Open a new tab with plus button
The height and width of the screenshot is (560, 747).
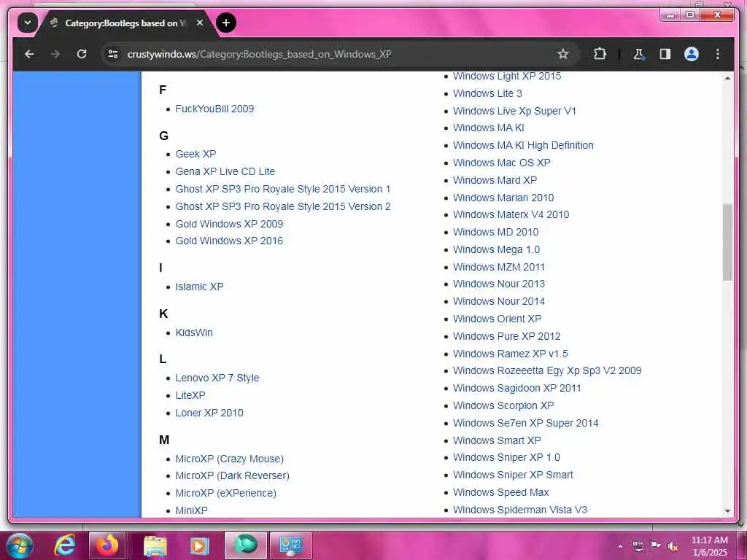226,23
